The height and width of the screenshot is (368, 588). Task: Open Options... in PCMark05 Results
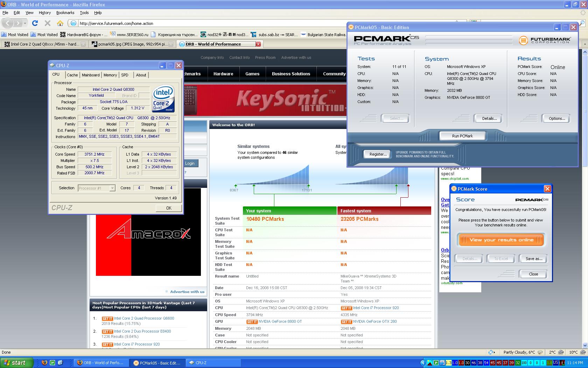click(x=556, y=118)
